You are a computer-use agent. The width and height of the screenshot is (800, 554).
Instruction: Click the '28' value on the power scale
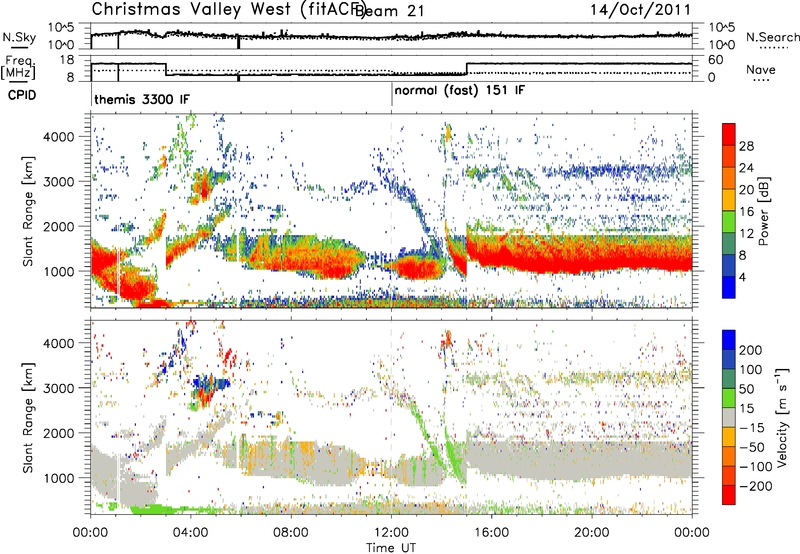(x=746, y=146)
